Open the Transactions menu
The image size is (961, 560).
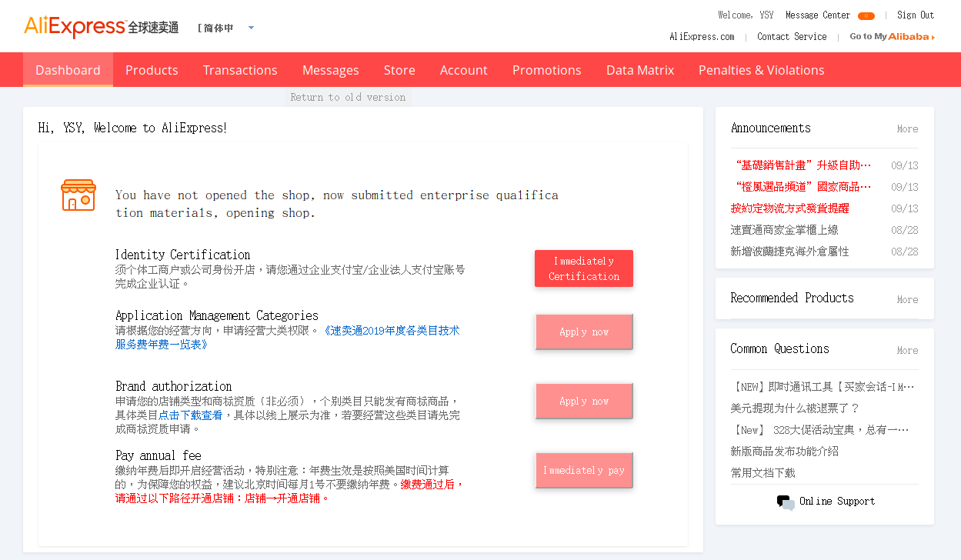[x=240, y=70]
